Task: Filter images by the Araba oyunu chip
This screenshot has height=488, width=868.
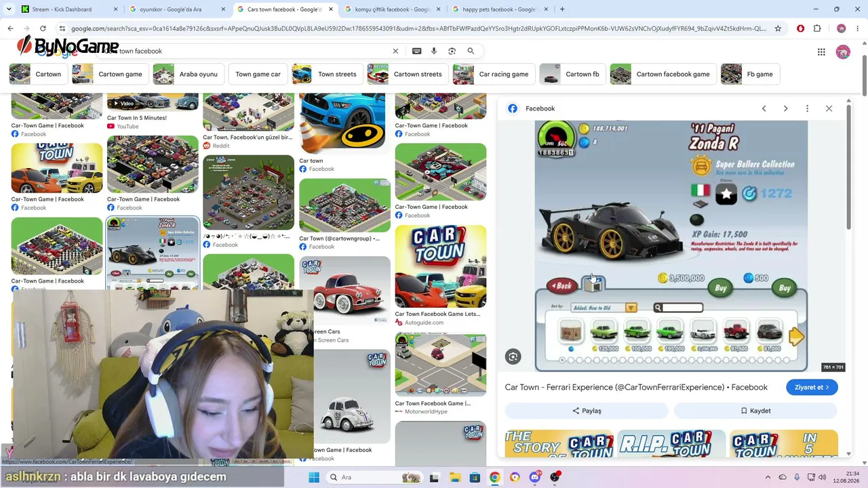Action: tap(189, 74)
